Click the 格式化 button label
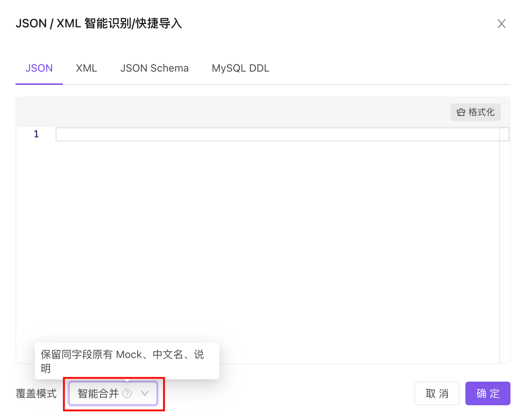This screenshot has width=526, height=420. click(x=482, y=112)
